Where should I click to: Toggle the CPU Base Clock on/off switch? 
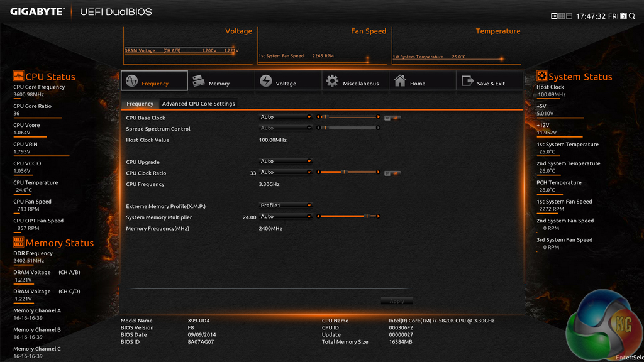(x=393, y=118)
